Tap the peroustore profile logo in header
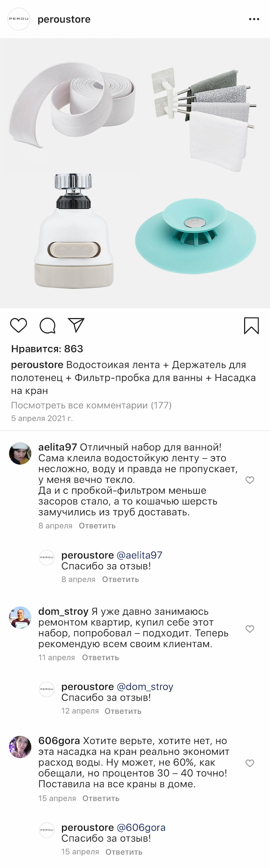This screenshot has height=868, width=270. (x=19, y=19)
